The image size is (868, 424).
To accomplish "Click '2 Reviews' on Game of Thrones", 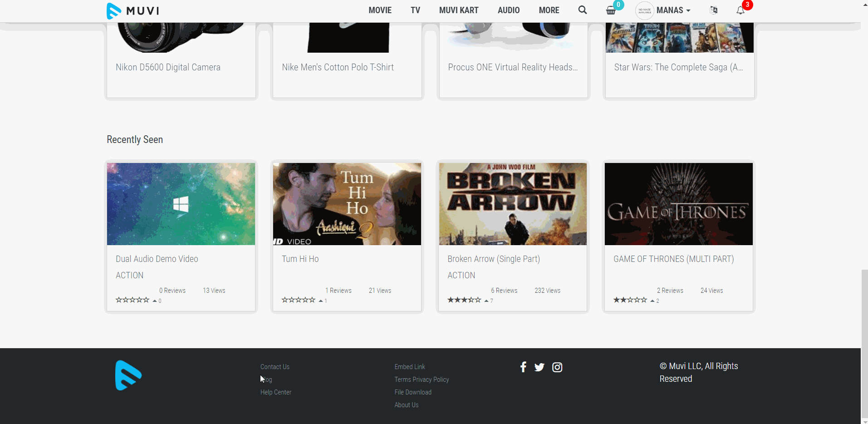I will click(x=670, y=291).
